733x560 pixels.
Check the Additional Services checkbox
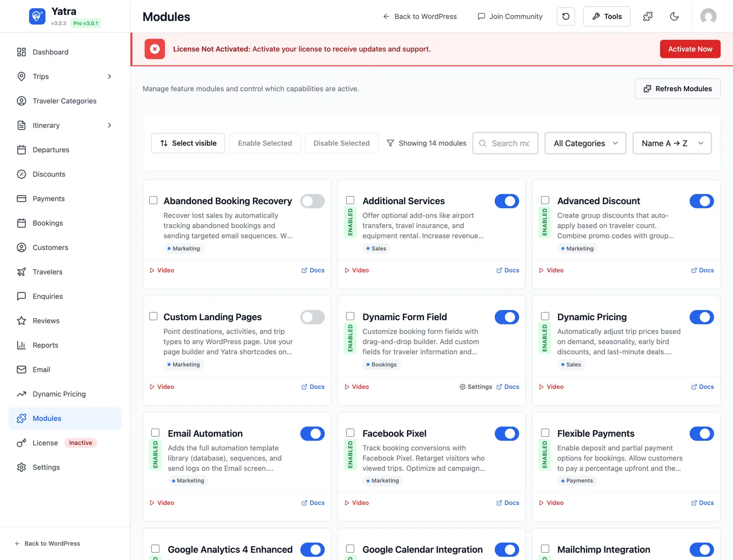pyautogui.click(x=350, y=200)
